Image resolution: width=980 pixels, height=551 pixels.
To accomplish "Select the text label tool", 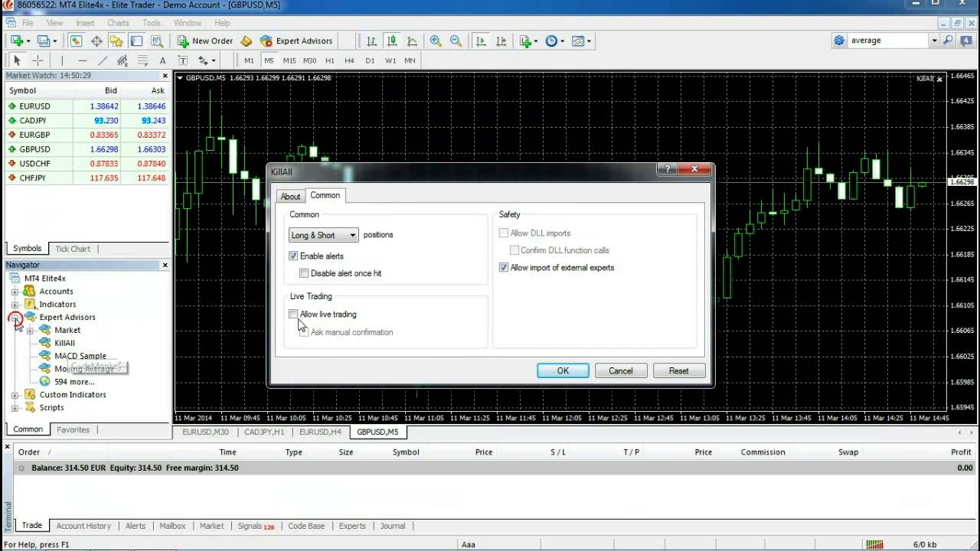I will pyautogui.click(x=182, y=60).
